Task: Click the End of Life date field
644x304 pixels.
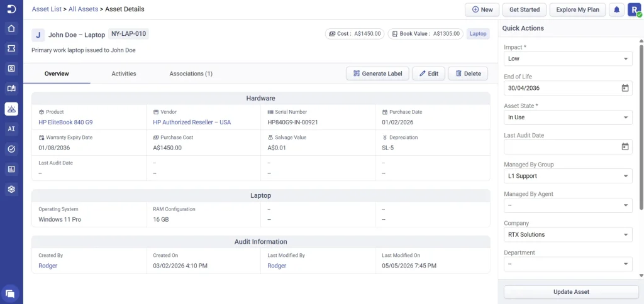Action: (x=568, y=88)
